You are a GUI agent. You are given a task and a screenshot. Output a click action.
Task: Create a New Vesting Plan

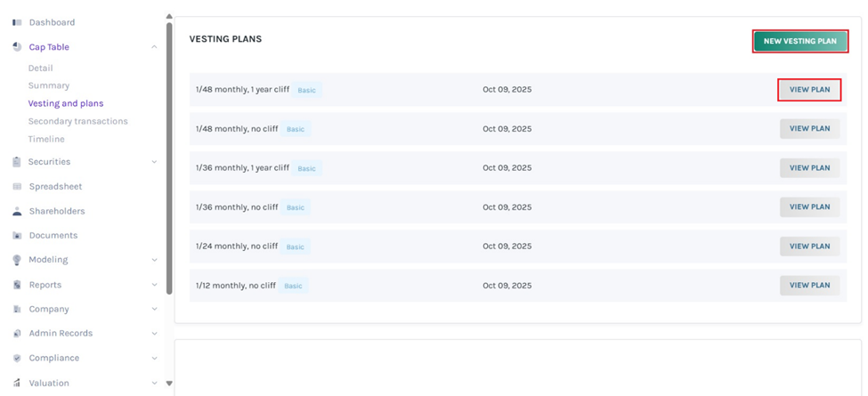click(x=799, y=41)
